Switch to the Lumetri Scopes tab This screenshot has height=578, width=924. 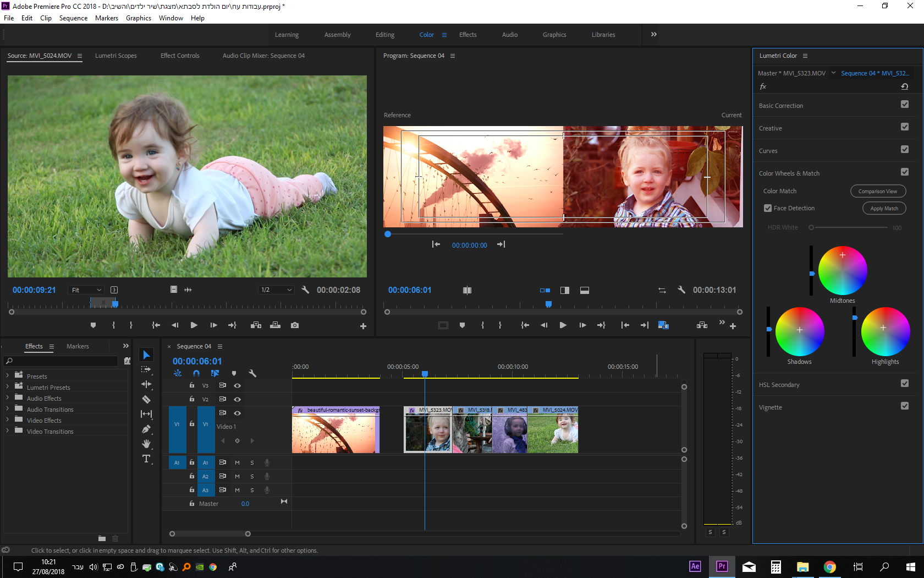tap(116, 56)
